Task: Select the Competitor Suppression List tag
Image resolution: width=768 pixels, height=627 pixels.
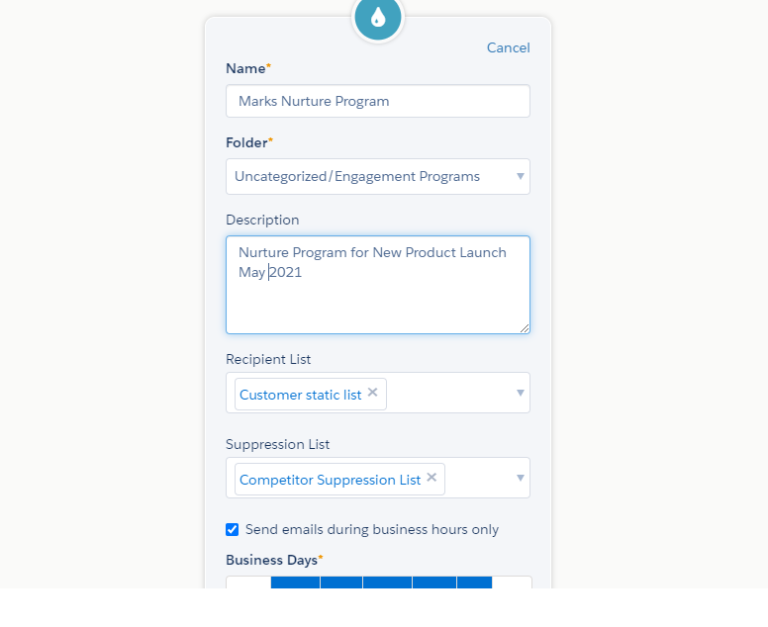Action: tap(329, 480)
